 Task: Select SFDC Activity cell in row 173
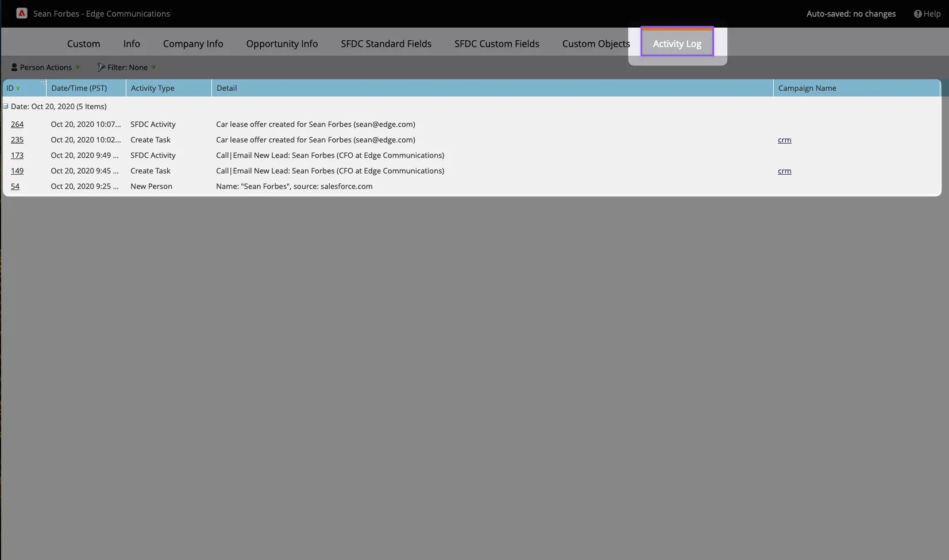[x=153, y=155]
